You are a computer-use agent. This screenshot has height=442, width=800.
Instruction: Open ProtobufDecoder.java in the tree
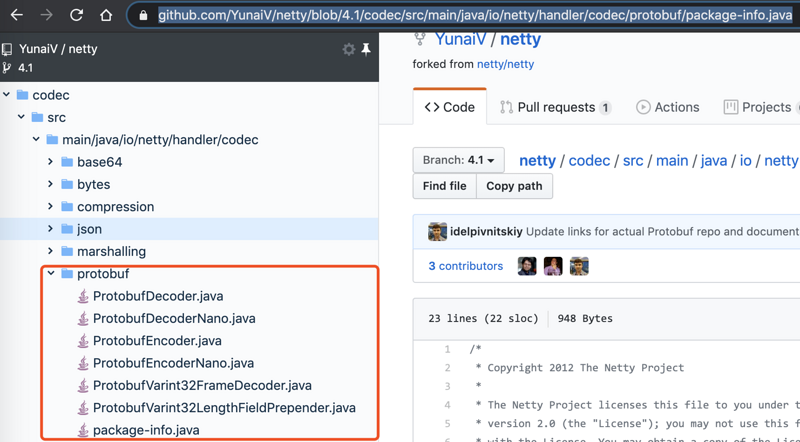click(x=157, y=296)
